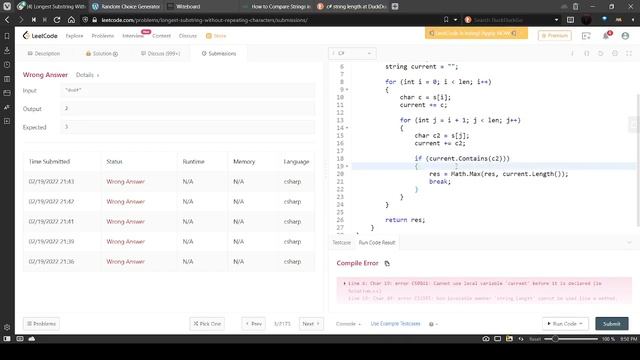Open the Interview menu
This screenshot has height=360, width=640.
pos(133,36)
